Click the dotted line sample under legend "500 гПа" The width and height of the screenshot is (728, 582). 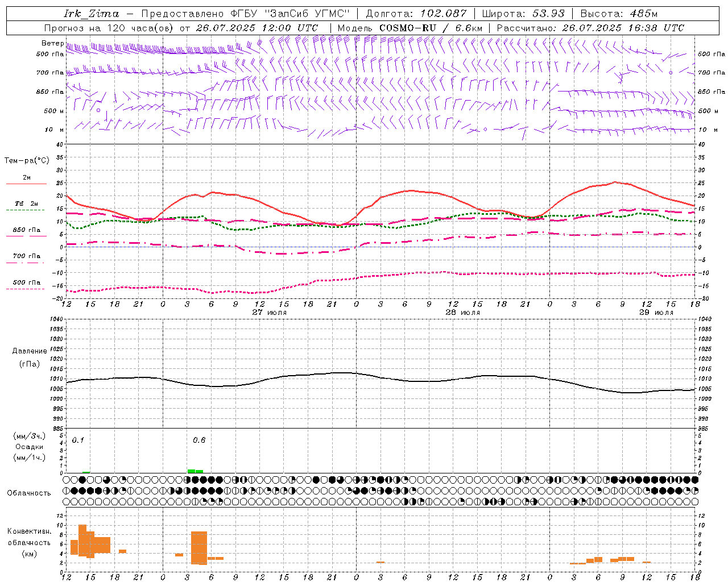click(25, 289)
